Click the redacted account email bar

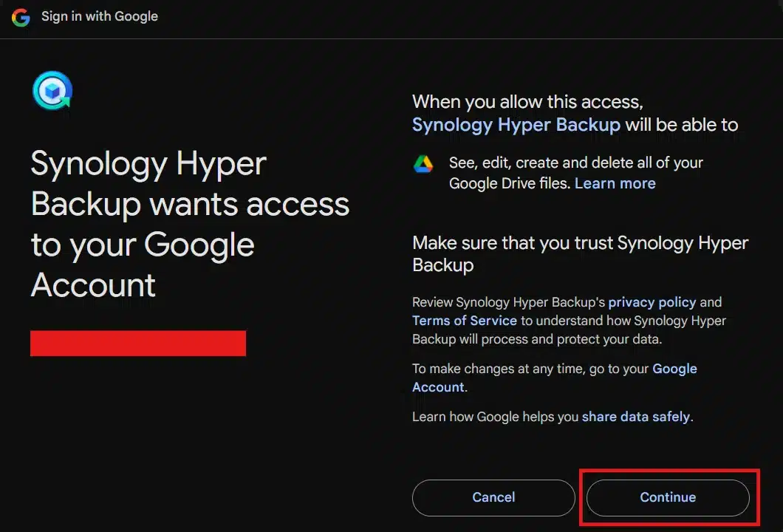click(x=137, y=343)
